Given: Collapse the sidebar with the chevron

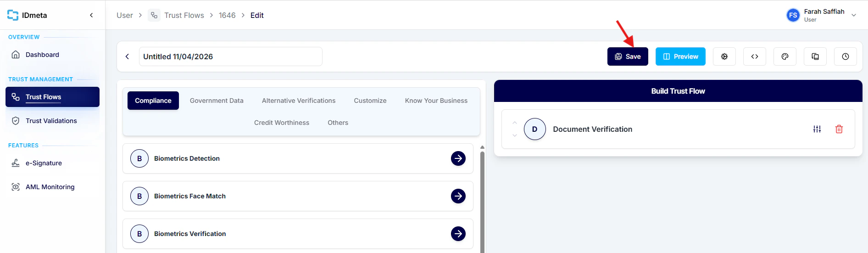Looking at the screenshot, I should coord(91,15).
